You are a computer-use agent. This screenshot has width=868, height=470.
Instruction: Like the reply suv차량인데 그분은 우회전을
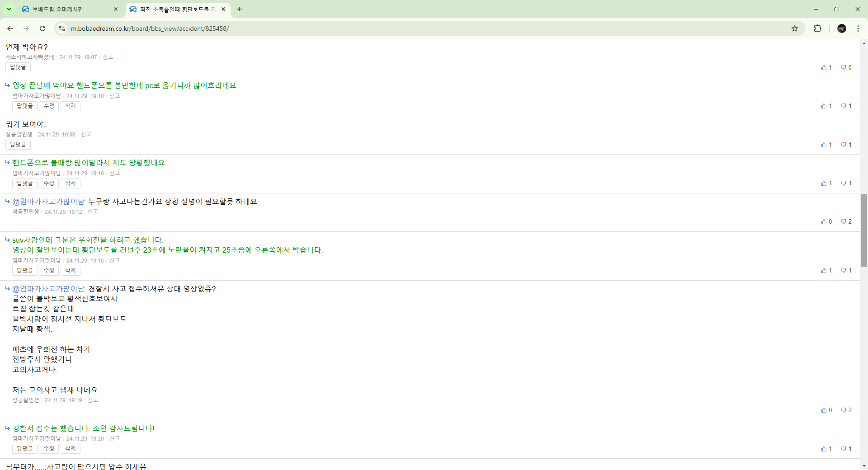pos(826,270)
